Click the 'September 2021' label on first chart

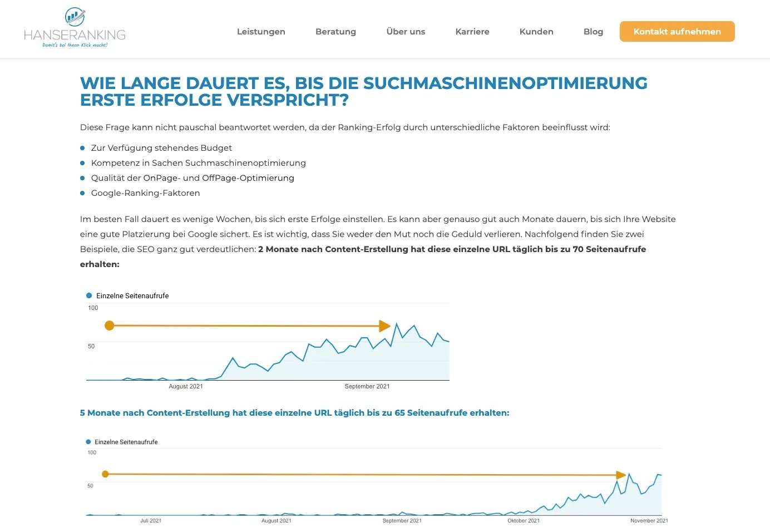(367, 386)
